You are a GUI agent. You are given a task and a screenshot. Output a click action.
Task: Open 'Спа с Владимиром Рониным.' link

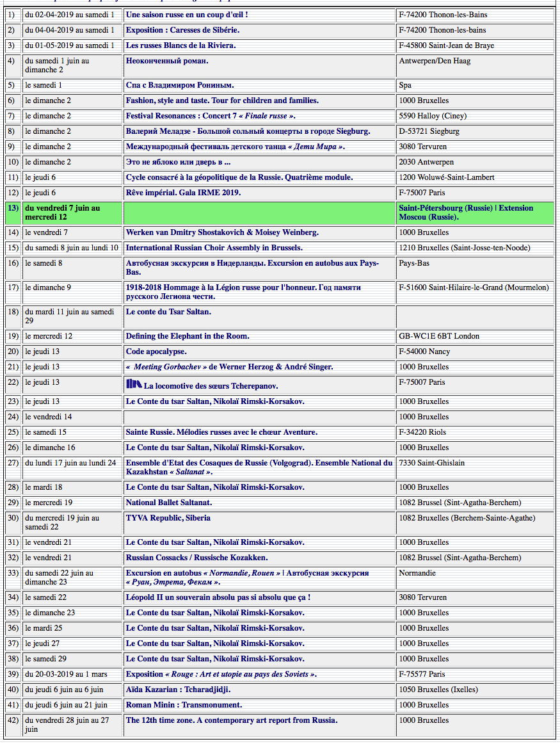[x=180, y=85]
